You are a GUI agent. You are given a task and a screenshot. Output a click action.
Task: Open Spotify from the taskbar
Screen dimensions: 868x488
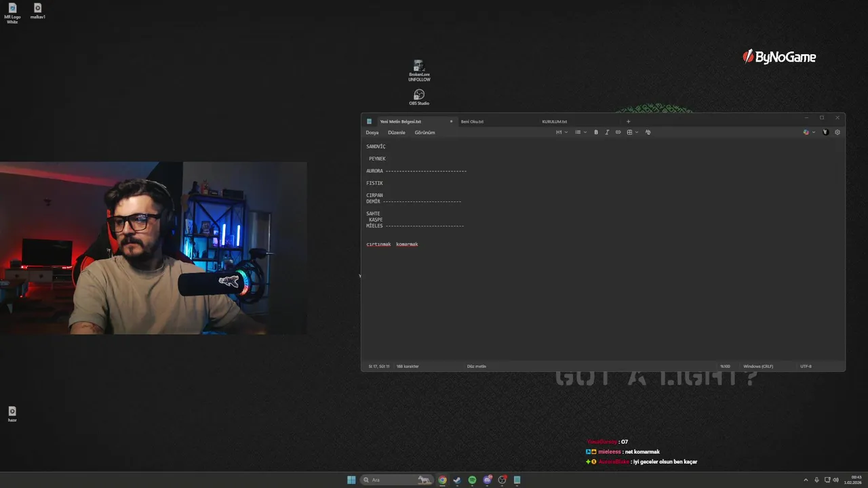pyautogui.click(x=472, y=480)
